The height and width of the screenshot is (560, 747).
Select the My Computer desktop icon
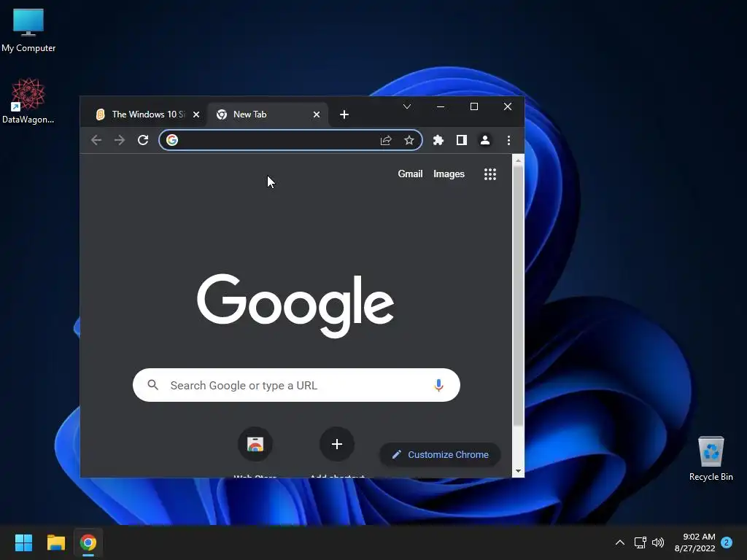point(28,31)
